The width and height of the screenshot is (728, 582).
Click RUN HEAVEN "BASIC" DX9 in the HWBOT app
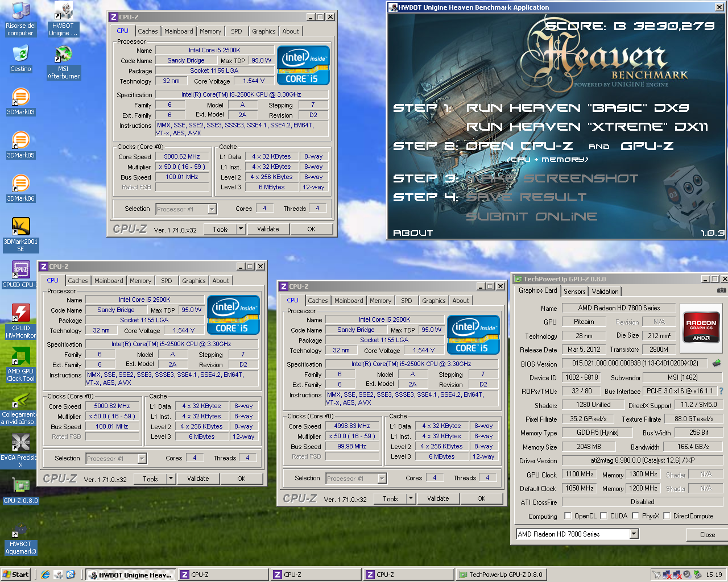tap(577, 108)
